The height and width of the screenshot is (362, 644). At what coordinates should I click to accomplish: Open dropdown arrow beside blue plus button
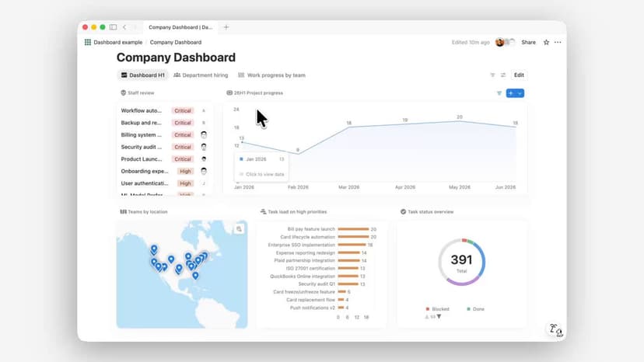pos(520,93)
